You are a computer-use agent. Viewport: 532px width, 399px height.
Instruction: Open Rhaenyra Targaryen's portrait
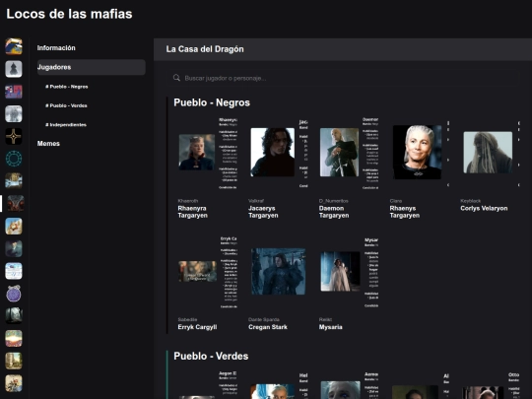197,152
